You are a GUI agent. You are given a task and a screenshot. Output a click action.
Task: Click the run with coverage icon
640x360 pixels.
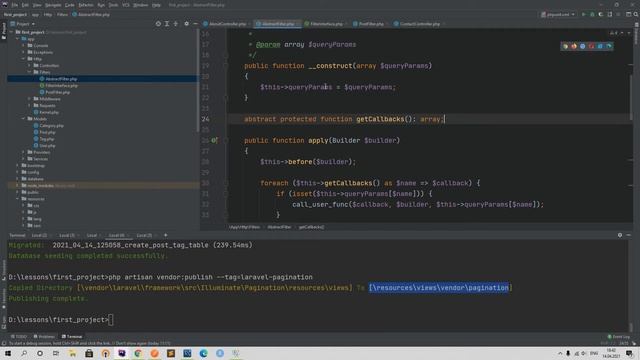[601, 14]
